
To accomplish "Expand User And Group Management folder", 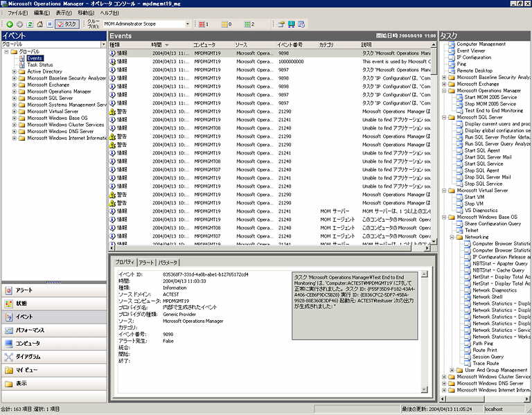I will (452, 370).
